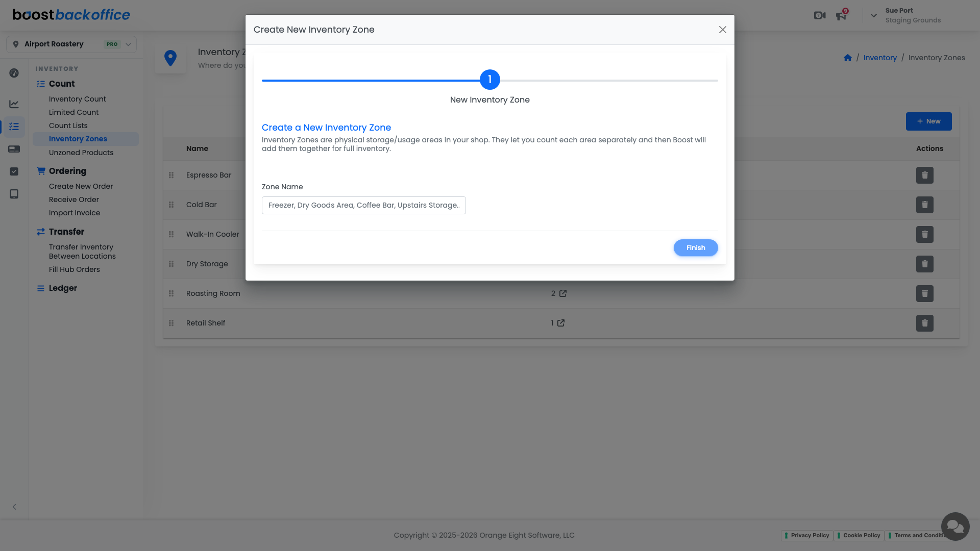Viewport: 980px width, 551px height.
Task: Open Roasting Room products external link icon
Action: (x=563, y=293)
